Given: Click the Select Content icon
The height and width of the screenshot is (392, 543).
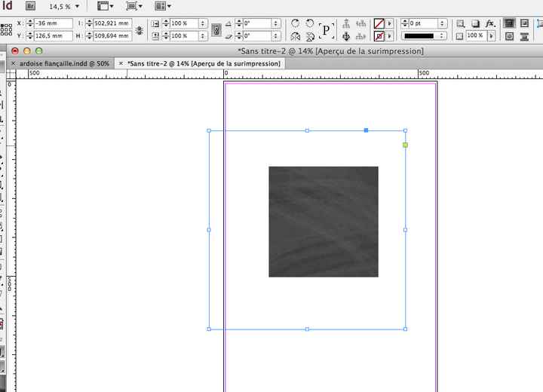Looking at the screenshot, I should click(x=346, y=36).
